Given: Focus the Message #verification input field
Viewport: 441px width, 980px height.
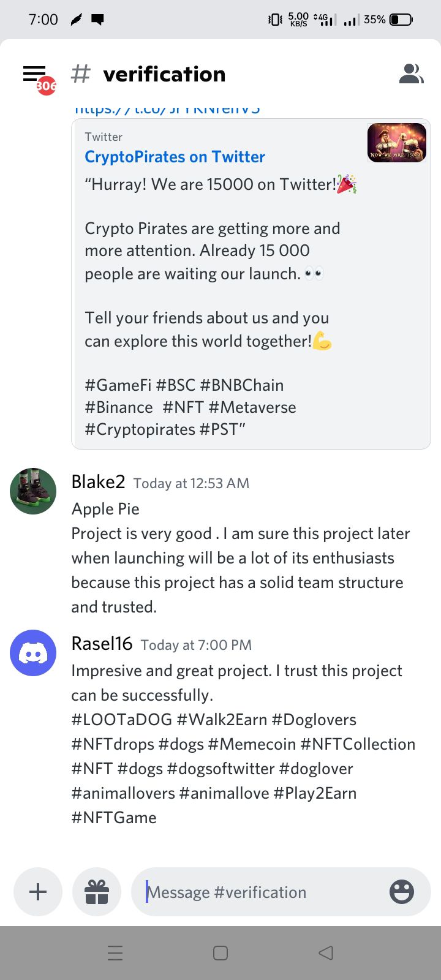Looking at the screenshot, I should tap(260, 892).
